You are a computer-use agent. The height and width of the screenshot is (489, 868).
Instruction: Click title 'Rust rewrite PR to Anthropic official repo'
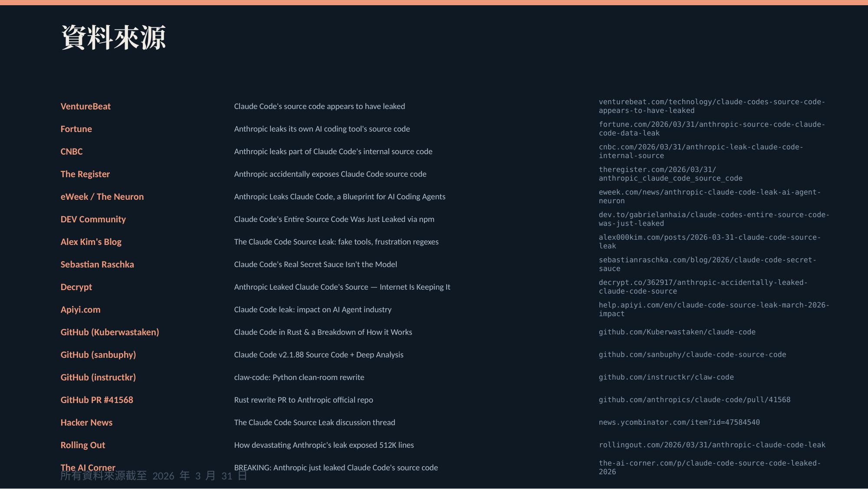[303, 400]
